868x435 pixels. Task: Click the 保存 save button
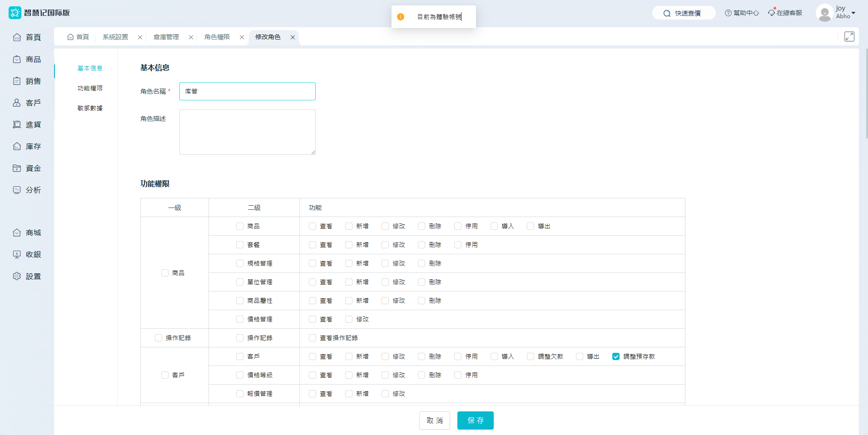475,420
